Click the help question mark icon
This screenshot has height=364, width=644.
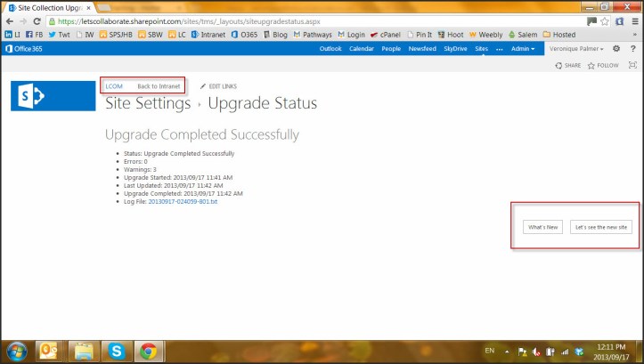pos(632,48)
